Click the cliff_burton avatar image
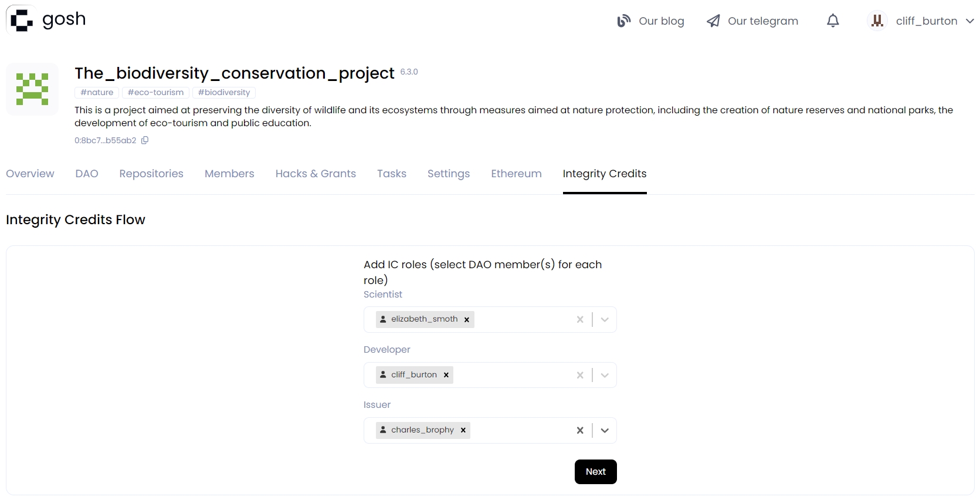This screenshot has height=500, width=980. click(877, 21)
